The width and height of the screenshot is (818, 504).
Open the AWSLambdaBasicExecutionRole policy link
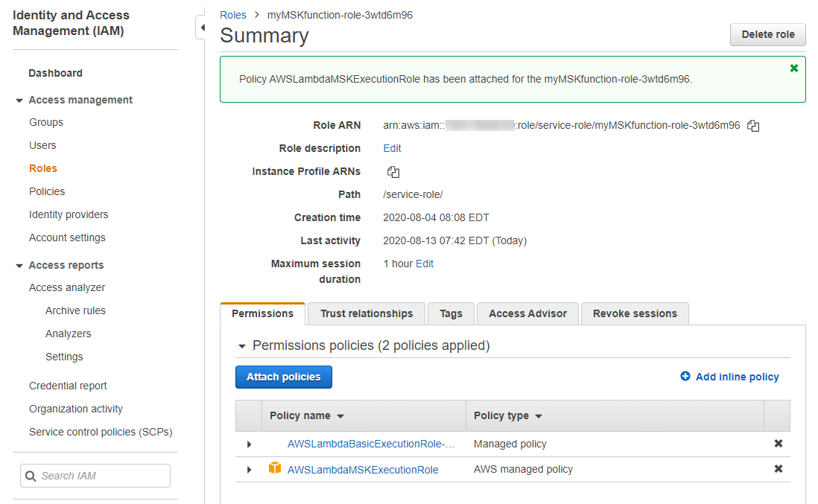click(371, 444)
